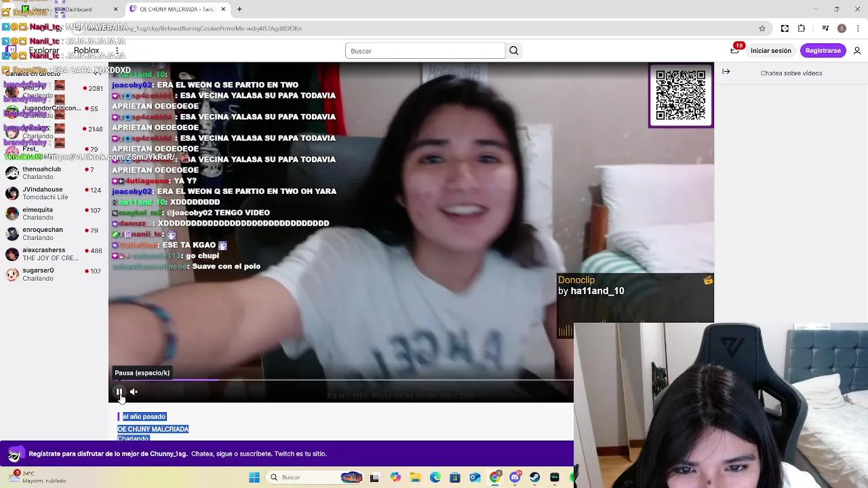868x488 pixels.
Task: Open the Windows Start menu
Action: pyautogui.click(x=254, y=477)
